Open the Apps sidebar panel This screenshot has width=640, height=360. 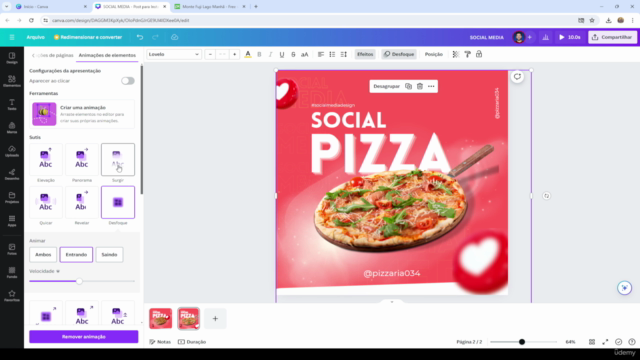click(x=12, y=221)
